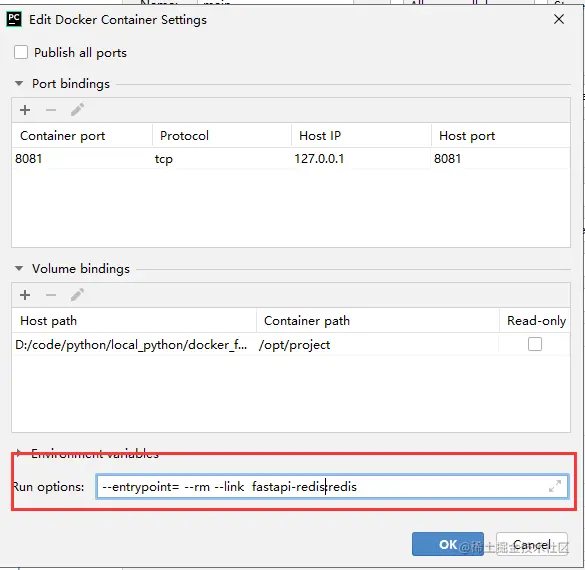This screenshot has width=585, height=570.
Task: Select the tcp protocol cell
Action: point(222,159)
